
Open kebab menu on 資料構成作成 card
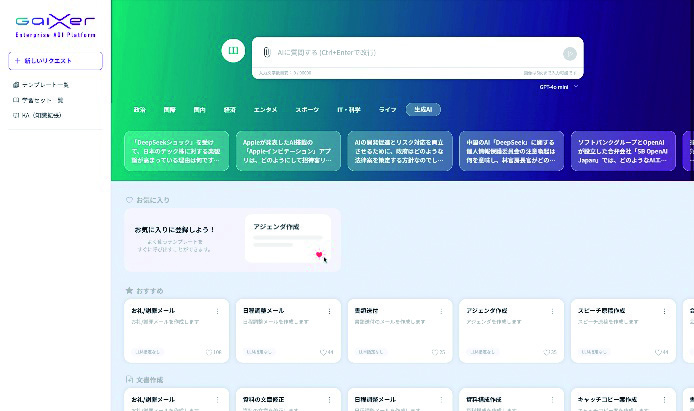click(x=552, y=400)
